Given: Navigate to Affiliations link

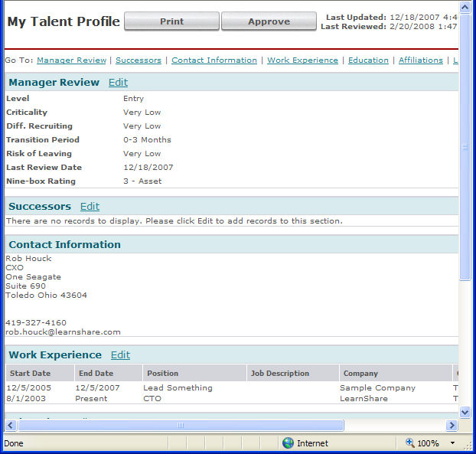Looking at the screenshot, I should (421, 60).
